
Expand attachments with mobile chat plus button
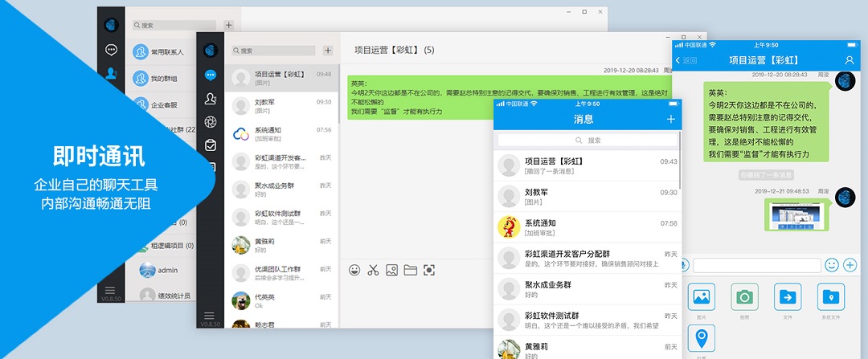point(850,265)
